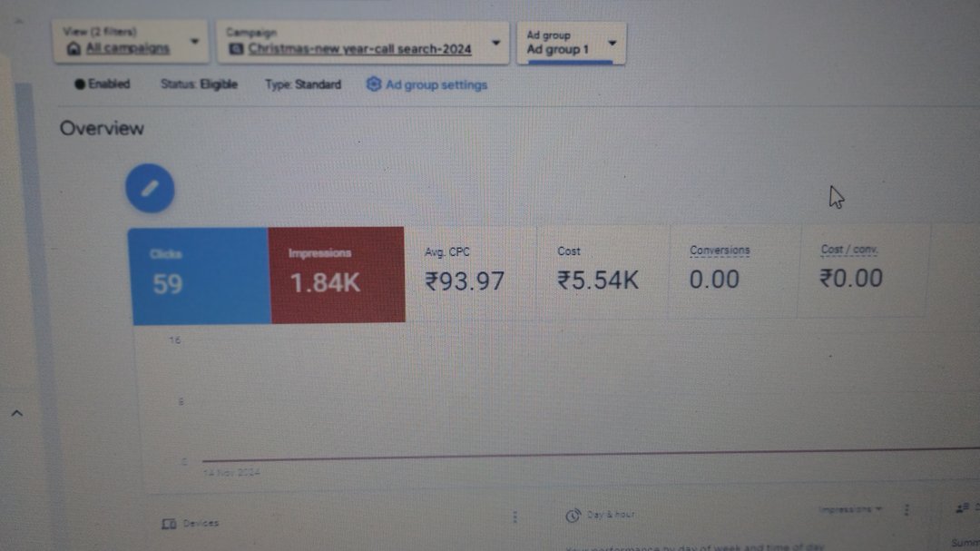Open Ad group settings gear icon
This screenshot has width=980, height=551.
pos(373,84)
